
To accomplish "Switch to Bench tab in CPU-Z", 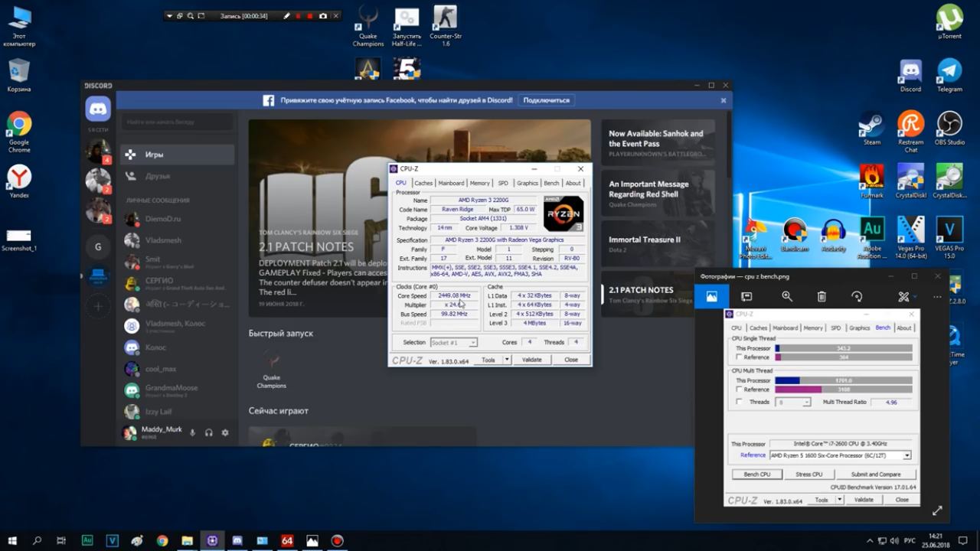I will 551,183.
